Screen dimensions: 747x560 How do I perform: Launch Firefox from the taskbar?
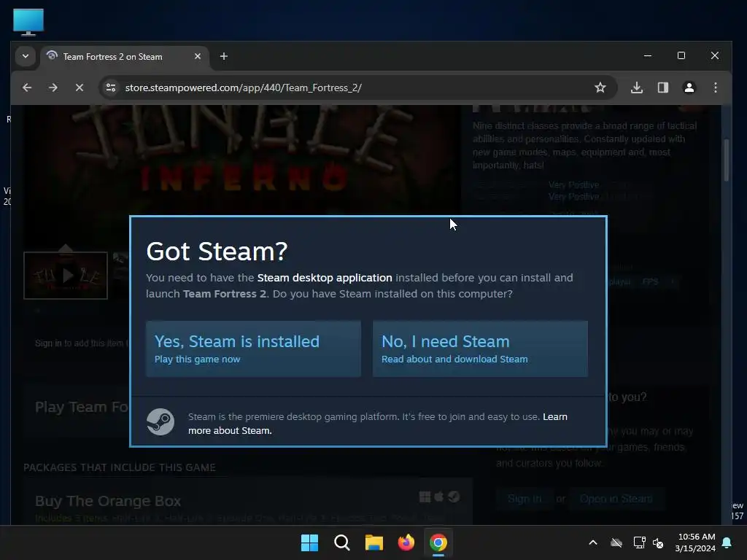(406, 542)
